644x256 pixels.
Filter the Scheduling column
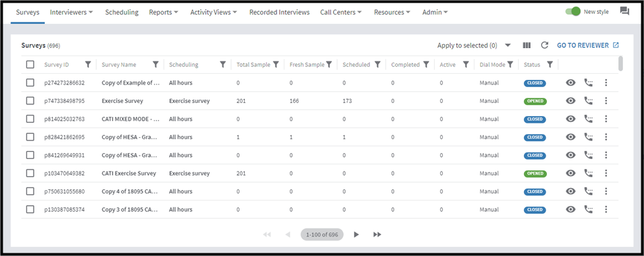222,65
